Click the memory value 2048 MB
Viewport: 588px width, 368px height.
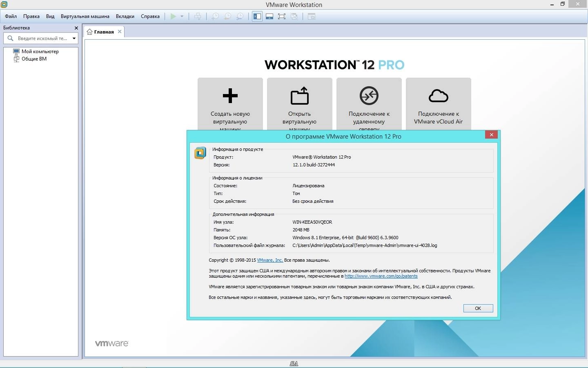(x=301, y=230)
